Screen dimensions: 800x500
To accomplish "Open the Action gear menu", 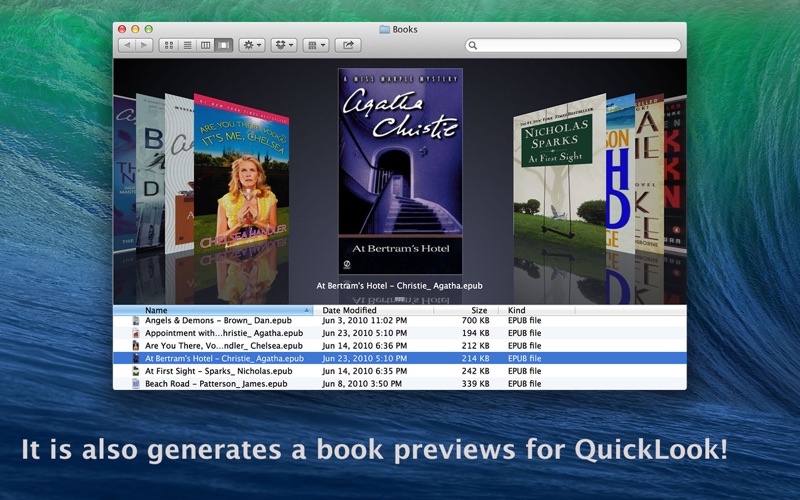I will (252, 45).
